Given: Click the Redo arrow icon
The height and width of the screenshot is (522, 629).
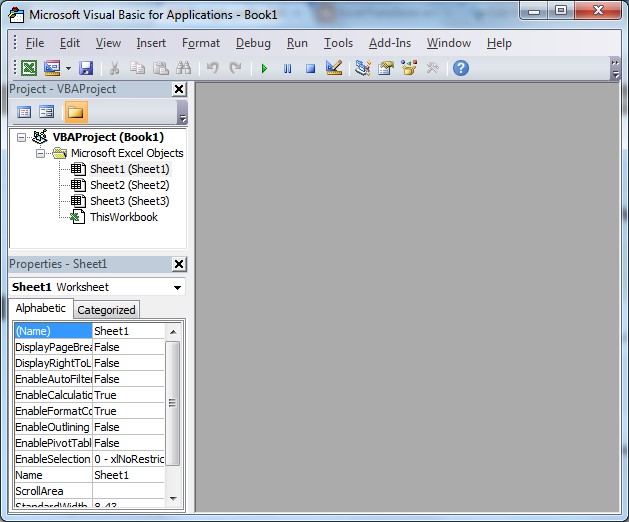Looking at the screenshot, I should tap(235, 68).
